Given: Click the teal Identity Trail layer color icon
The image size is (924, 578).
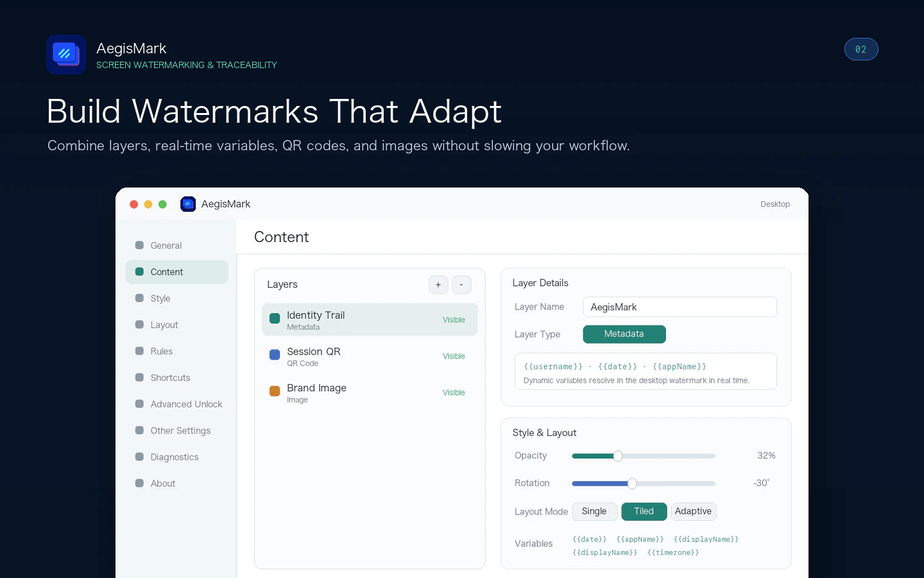Looking at the screenshot, I should (x=275, y=319).
